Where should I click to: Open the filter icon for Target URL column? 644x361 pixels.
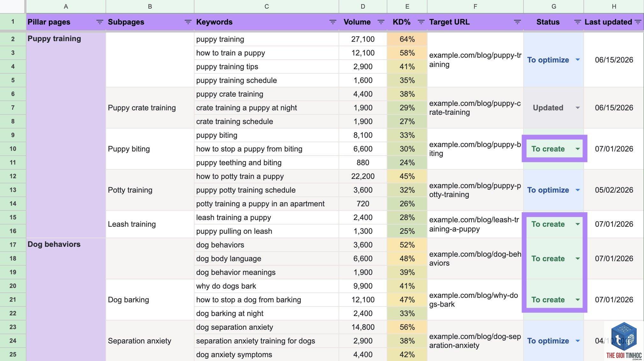[517, 22]
